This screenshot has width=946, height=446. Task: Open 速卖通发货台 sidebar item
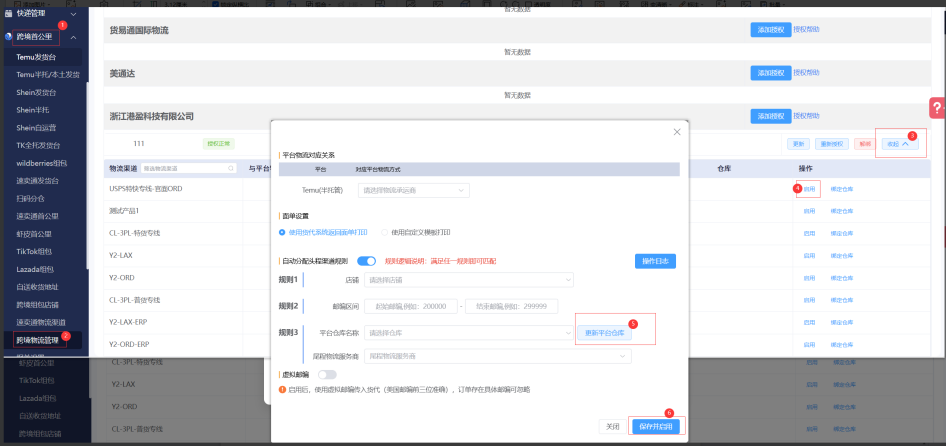37,180
